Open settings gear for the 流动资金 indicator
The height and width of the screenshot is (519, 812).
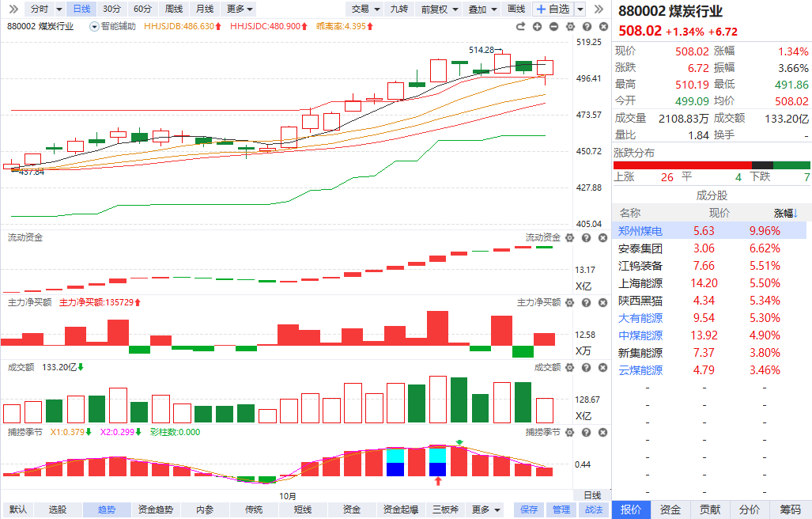[570, 238]
